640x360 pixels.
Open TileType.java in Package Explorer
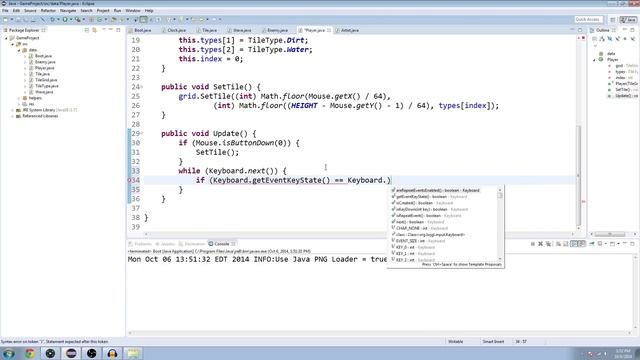tap(47, 86)
